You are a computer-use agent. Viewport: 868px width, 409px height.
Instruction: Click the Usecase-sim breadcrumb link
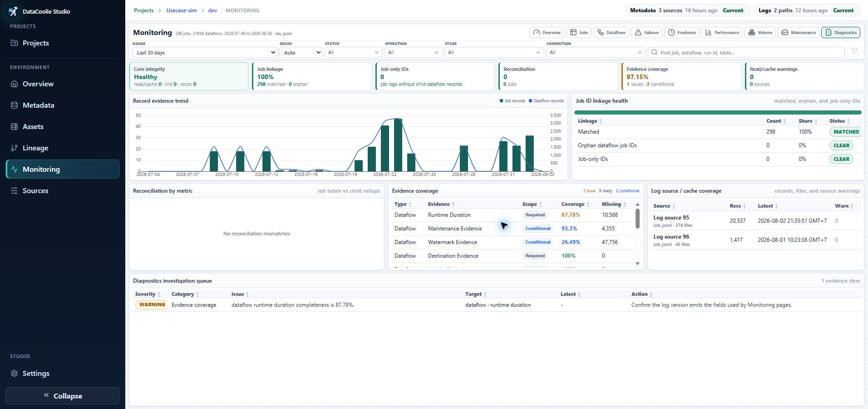click(181, 10)
